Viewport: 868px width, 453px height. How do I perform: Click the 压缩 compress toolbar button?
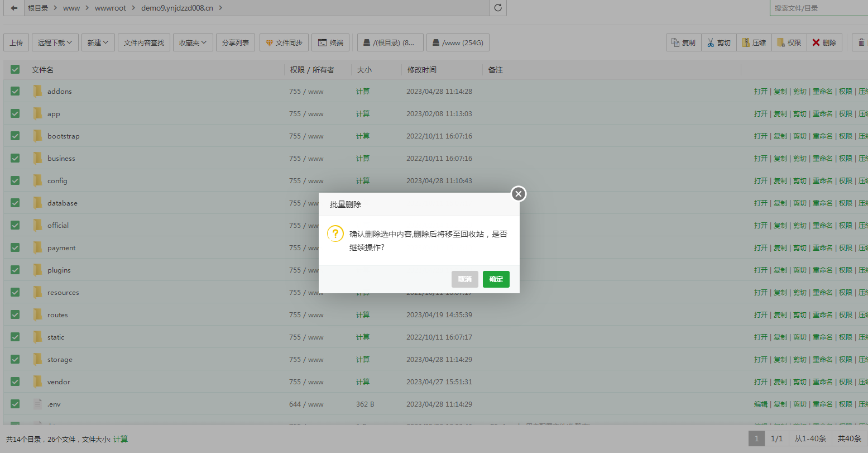click(754, 42)
